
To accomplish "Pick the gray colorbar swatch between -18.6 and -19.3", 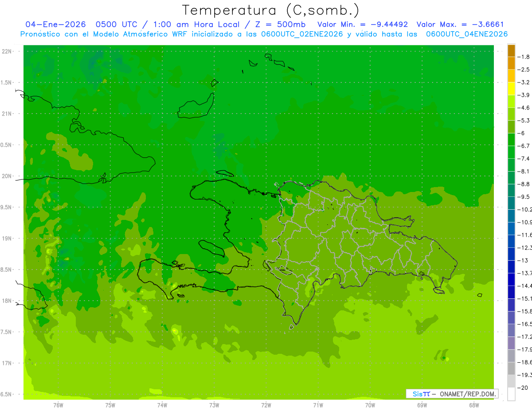I will 511,369.
